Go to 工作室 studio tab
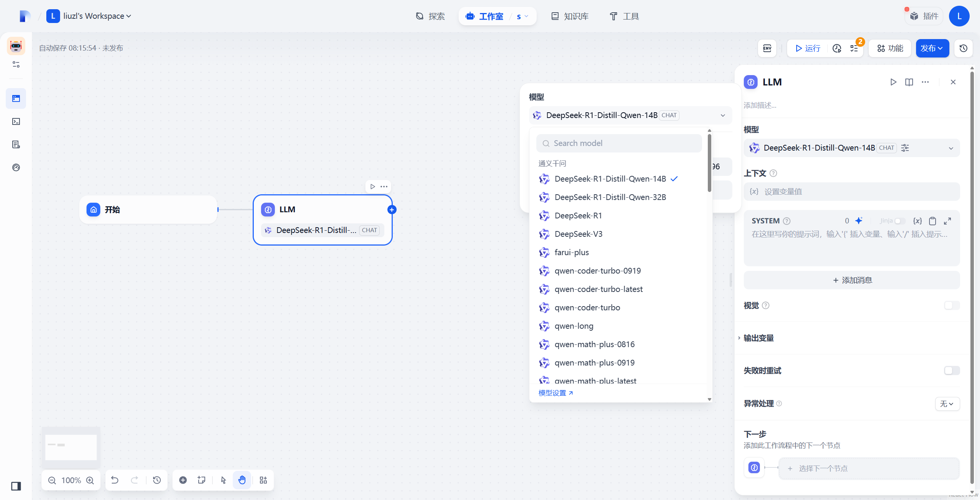980x500 pixels. pyautogui.click(x=485, y=16)
